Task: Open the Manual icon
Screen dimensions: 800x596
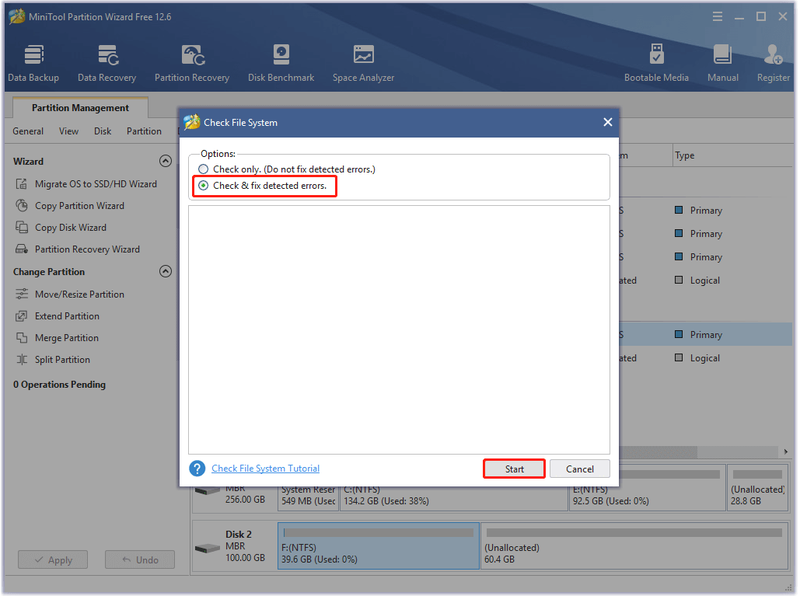Action: click(722, 63)
